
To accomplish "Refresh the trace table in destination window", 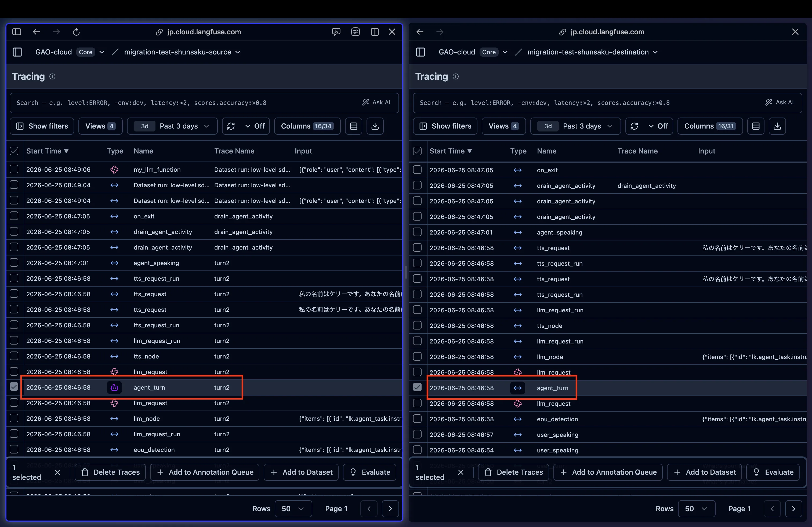I will click(634, 126).
